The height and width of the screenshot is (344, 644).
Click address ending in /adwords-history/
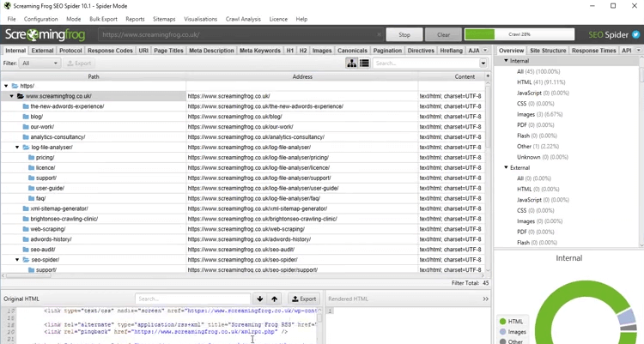pos(249,239)
